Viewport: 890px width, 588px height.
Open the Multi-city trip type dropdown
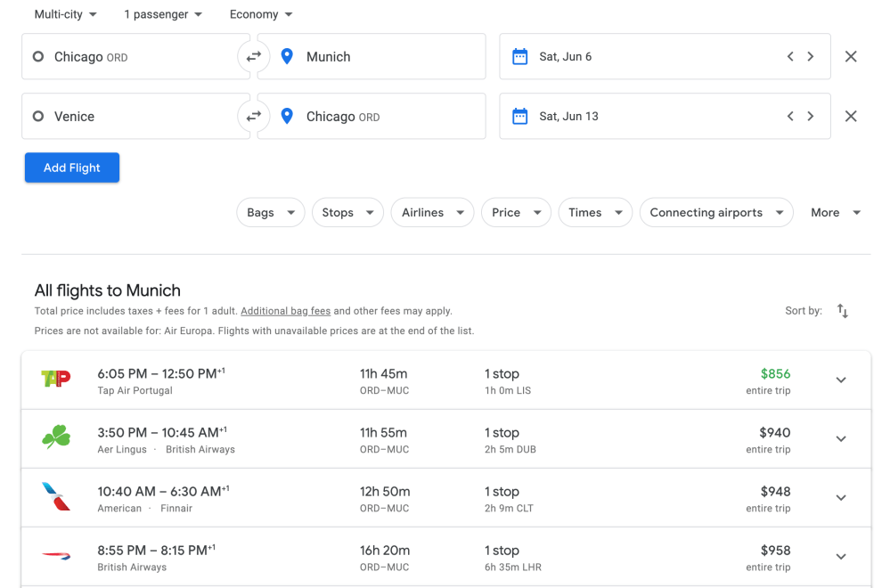click(66, 14)
